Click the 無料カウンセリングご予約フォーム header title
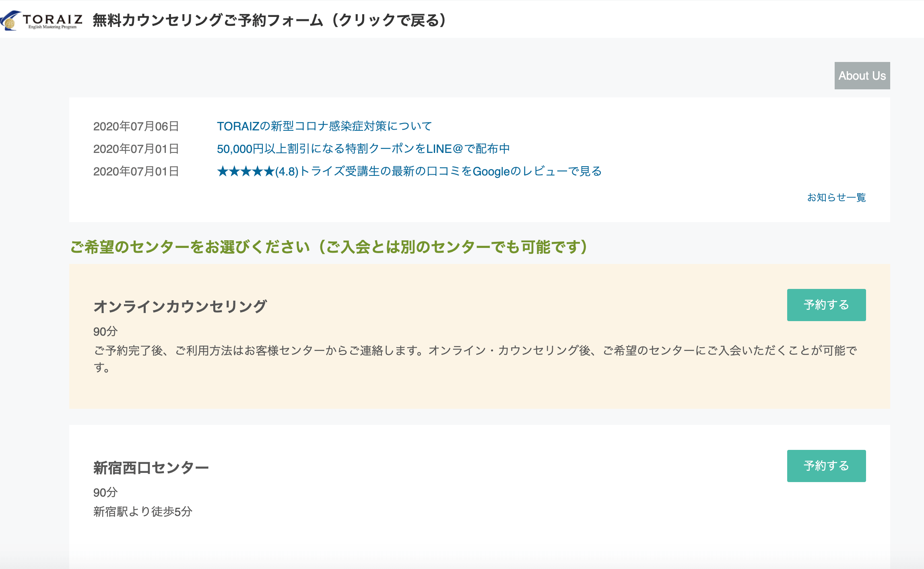Viewport: 924px width, 569px height. (x=270, y=20)
